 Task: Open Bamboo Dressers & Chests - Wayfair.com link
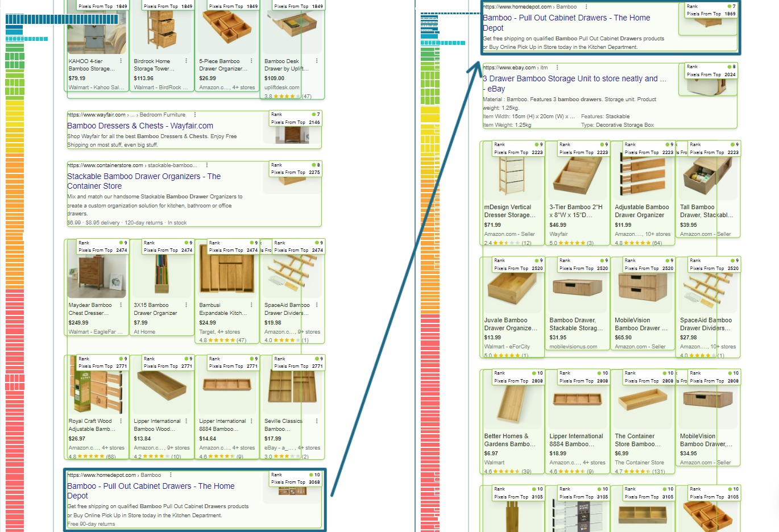[x=140, y=126]
